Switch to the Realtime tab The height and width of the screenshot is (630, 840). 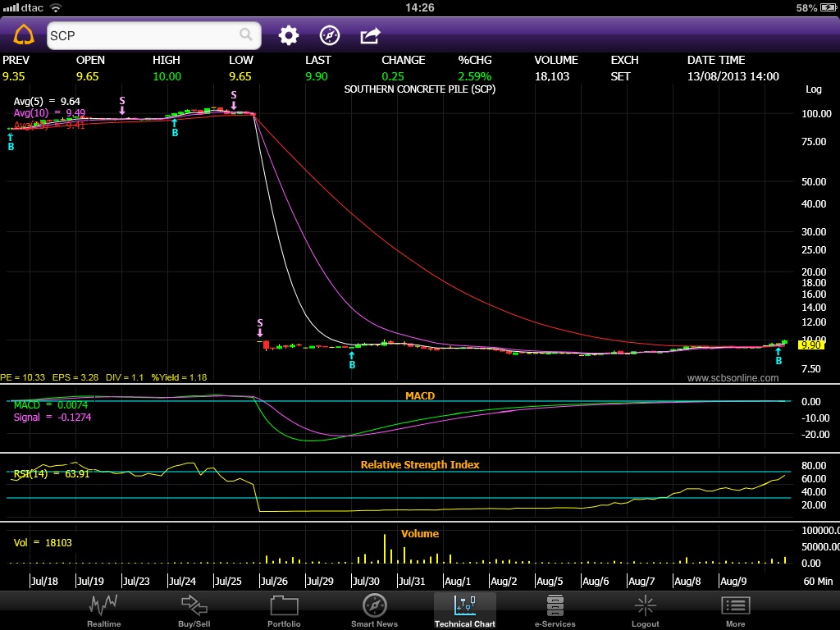tap(103, 611)
